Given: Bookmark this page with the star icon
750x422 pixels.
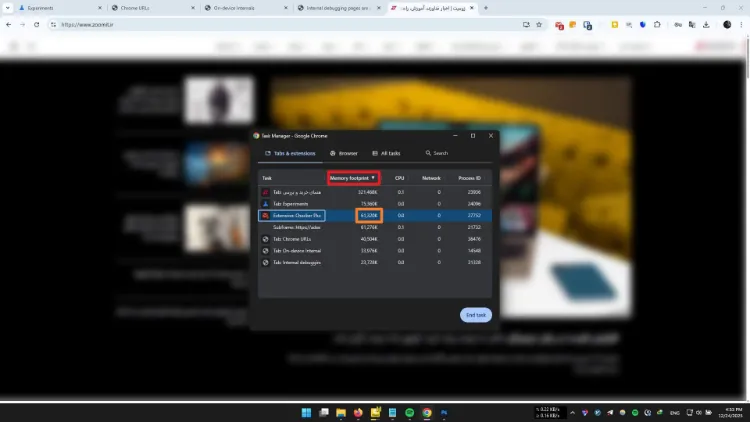Looking at the screenshot, I should [539, 24].
